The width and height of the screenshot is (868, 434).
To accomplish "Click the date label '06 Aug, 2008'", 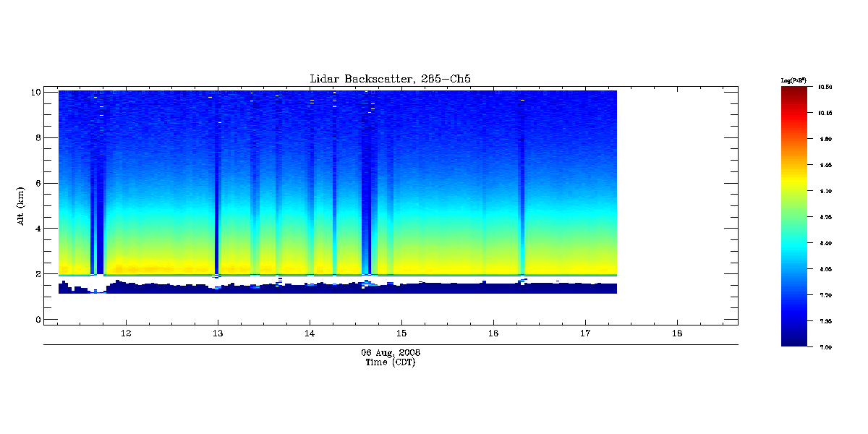I will pyautogui.click(x=391, y=353).
